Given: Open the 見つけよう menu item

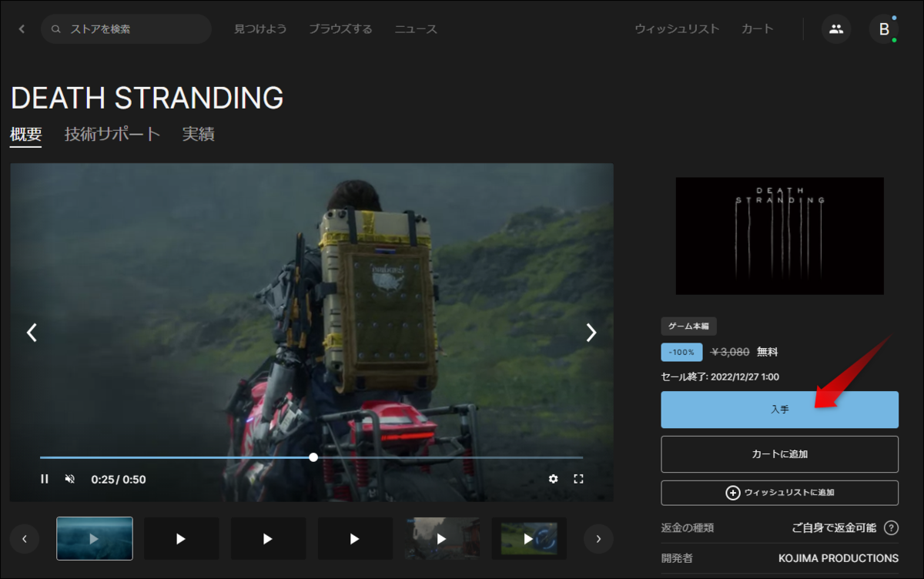Looking at the screenshot, I should [x=260, y=29].
